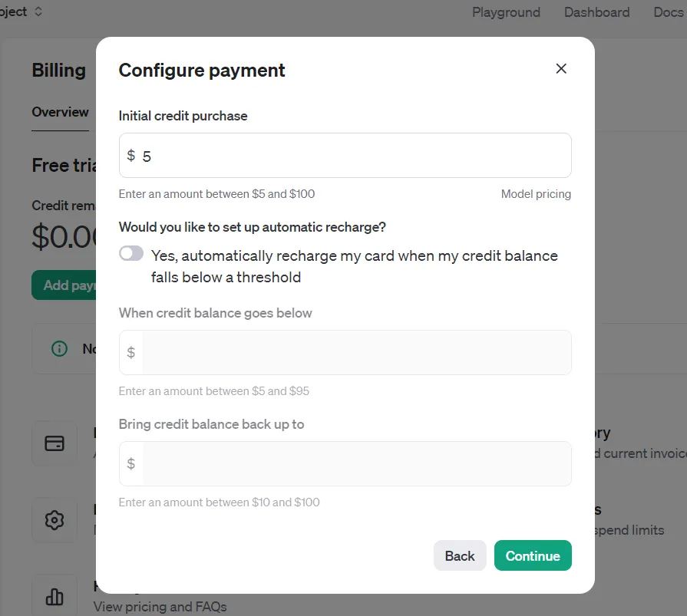Close the Configure payment dialog
Viewport: 687px width, 616px height.
(x=561, y=69)
